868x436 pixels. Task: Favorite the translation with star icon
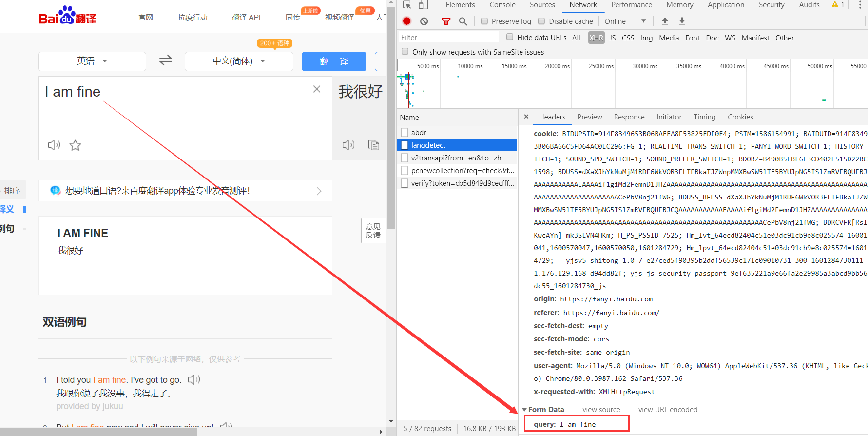pyautogui.click(x=75, y=145)
